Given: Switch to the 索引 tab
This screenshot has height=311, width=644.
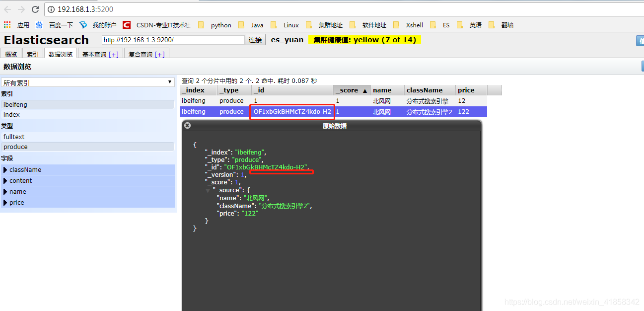Looking at the screenshot, I should 32,54.
